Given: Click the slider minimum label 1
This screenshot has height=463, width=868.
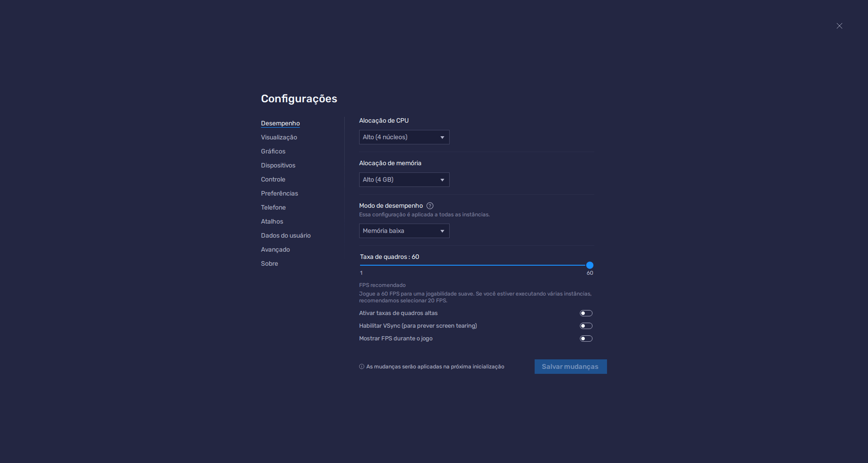Looking at the screenshot, I should (361, 273).
